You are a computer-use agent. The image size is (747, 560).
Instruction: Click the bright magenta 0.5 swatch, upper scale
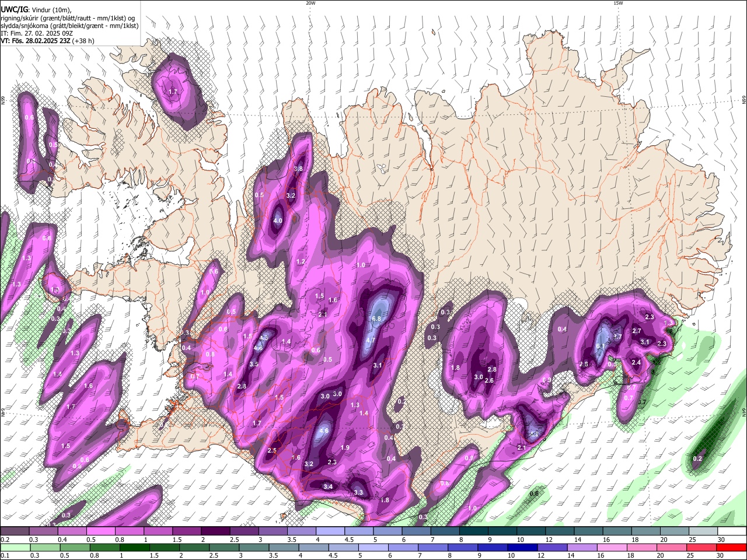(100, 531)
